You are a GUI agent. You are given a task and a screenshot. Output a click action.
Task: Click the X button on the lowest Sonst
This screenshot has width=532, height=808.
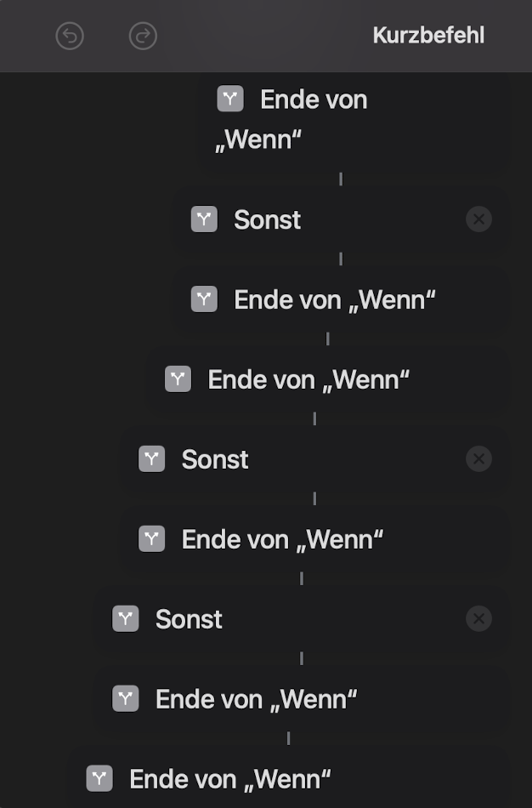478,619
